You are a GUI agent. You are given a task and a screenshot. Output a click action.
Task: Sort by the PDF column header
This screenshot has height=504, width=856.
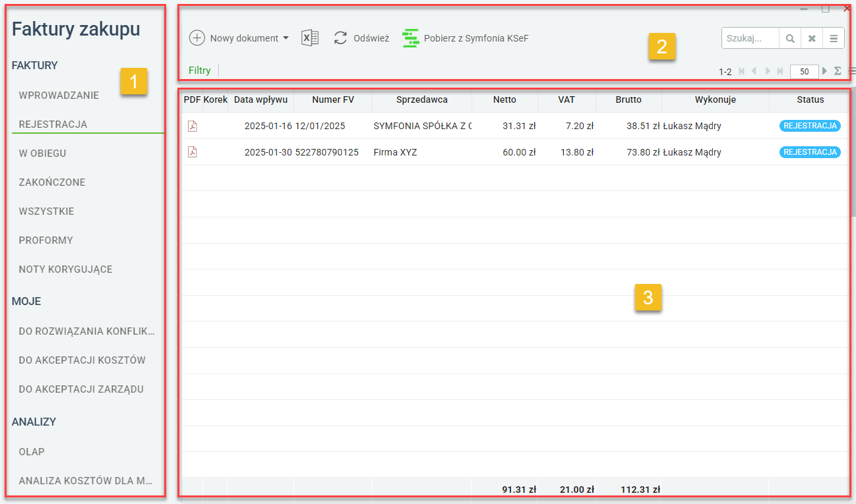[192, 99]
